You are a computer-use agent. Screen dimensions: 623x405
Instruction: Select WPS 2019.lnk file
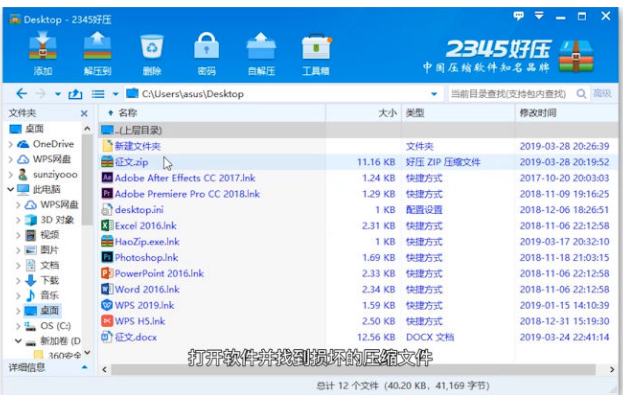358,305
